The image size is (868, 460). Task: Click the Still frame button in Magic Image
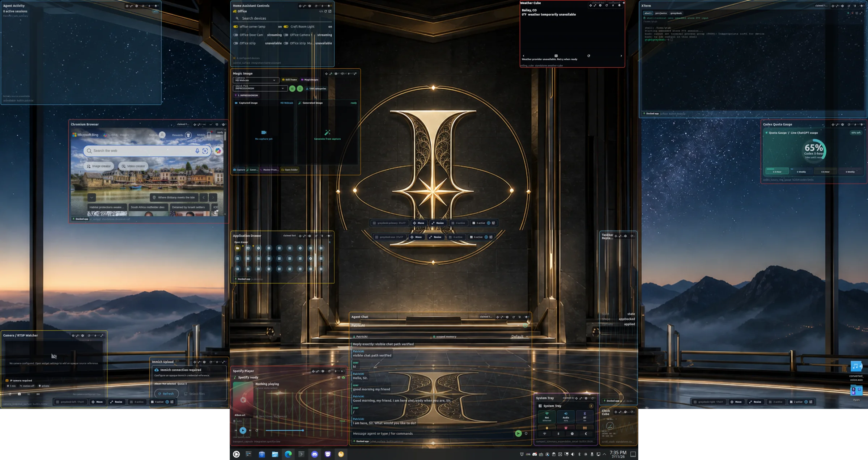click(x=289, y=80)
